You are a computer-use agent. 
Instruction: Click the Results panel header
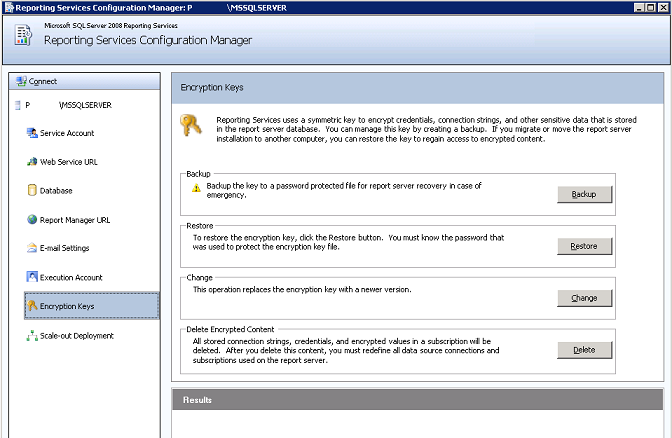(417, 399)
